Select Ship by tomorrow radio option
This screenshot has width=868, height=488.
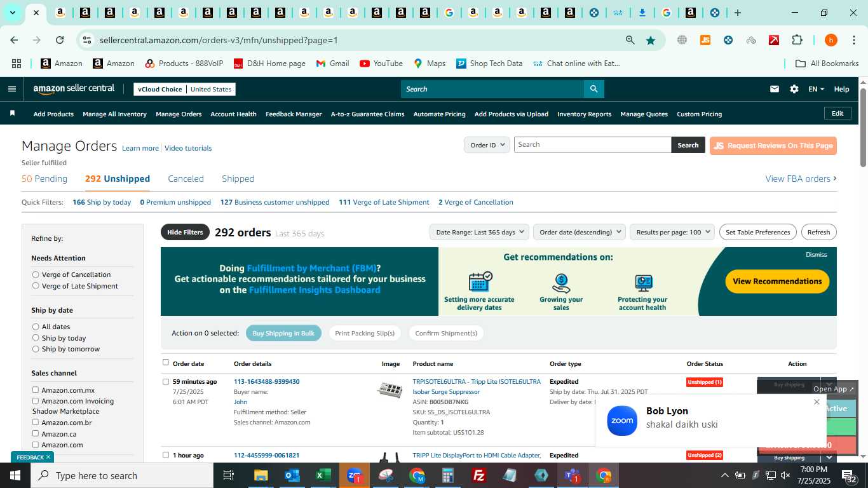(36, 349)
